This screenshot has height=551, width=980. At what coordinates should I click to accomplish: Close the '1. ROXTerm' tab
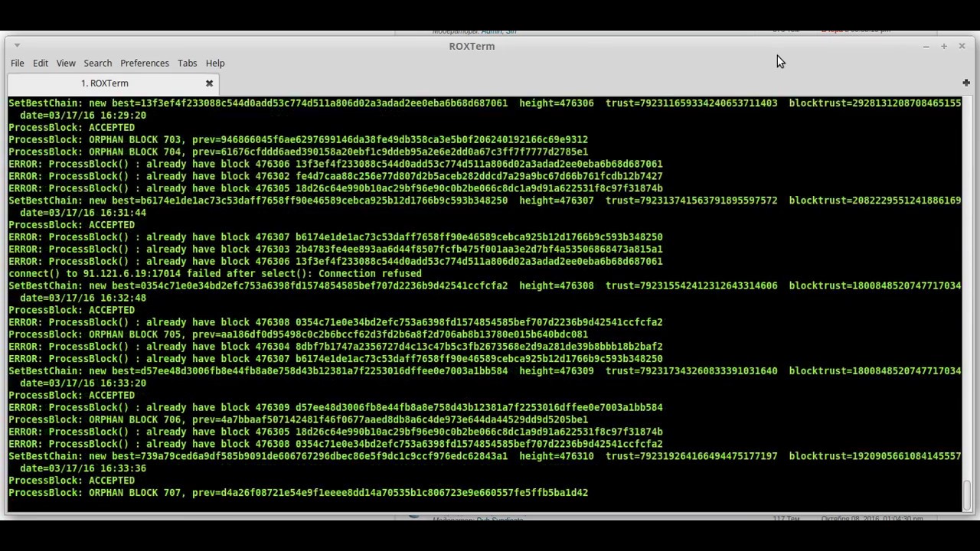pos(209,83)
